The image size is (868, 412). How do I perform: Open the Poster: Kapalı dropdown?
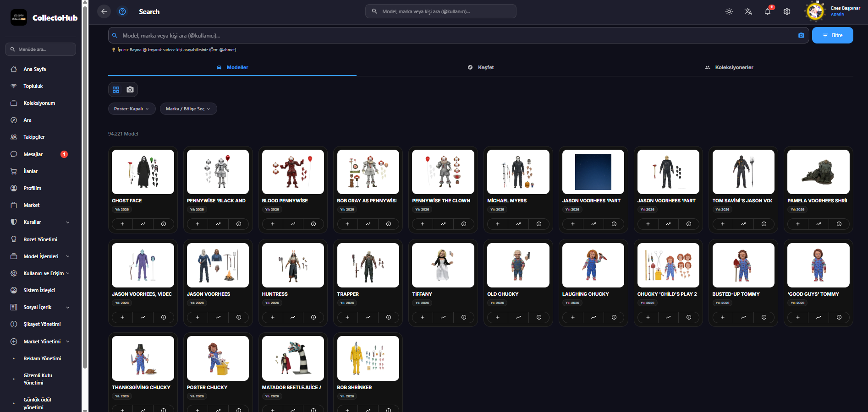[132, 108]
